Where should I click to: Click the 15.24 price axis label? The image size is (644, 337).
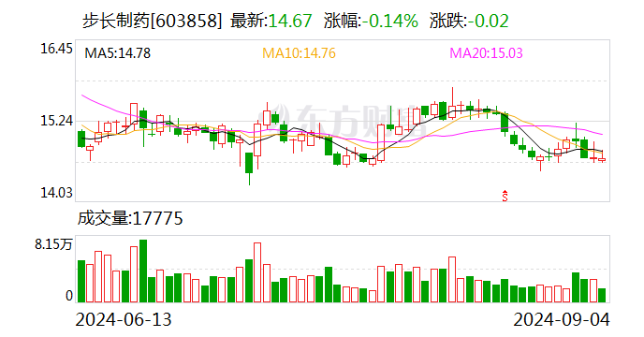[56, 121]
